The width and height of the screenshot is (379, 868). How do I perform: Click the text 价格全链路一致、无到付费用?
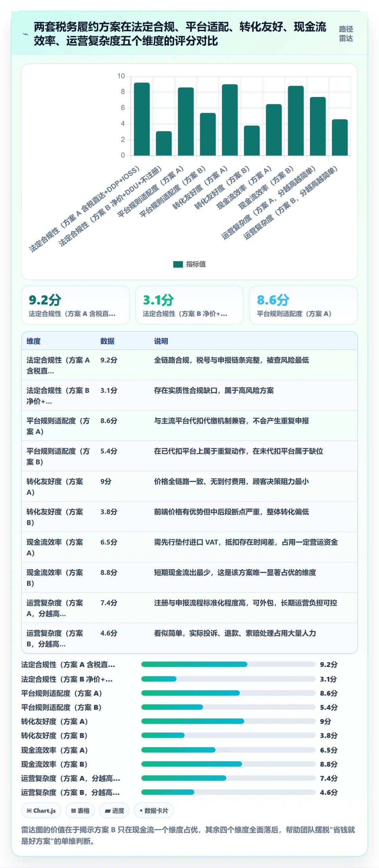pos(200,481)
